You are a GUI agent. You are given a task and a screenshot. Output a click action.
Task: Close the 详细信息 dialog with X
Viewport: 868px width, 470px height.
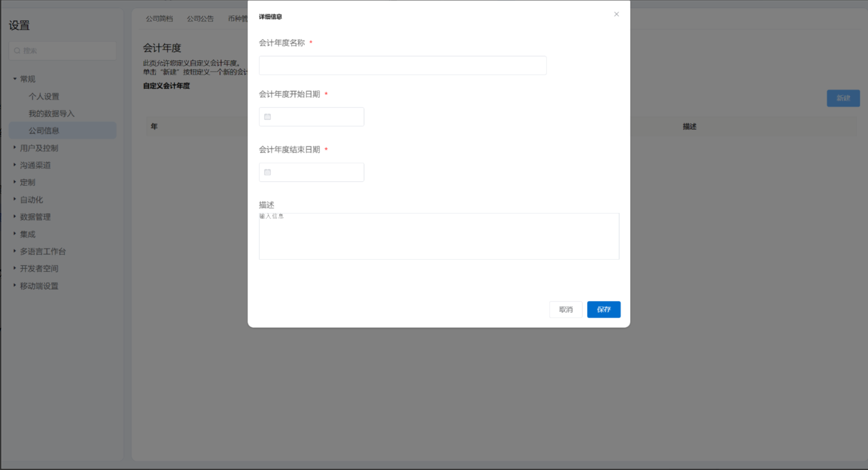(616, 14)
